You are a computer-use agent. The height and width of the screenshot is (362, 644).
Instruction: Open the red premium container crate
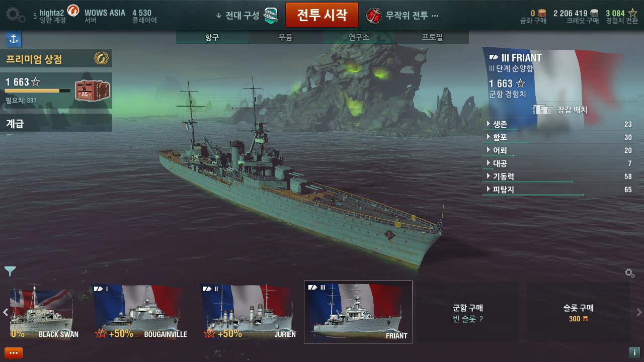[x=93, y=90]
